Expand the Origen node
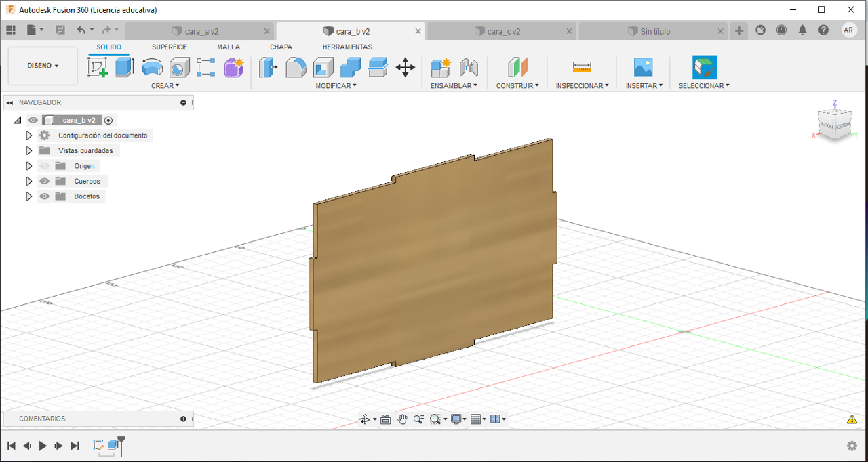The height and width of the screenshot is (462, 868). click(28, 166)
